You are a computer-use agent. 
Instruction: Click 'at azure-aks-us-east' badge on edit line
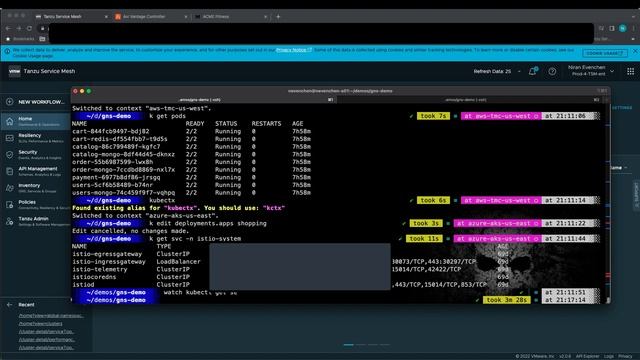497,224
